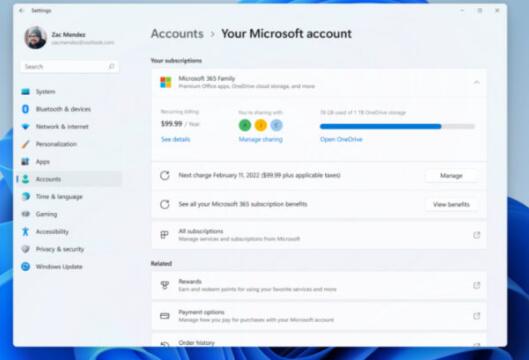Open Personalization in sidebar

69,144
